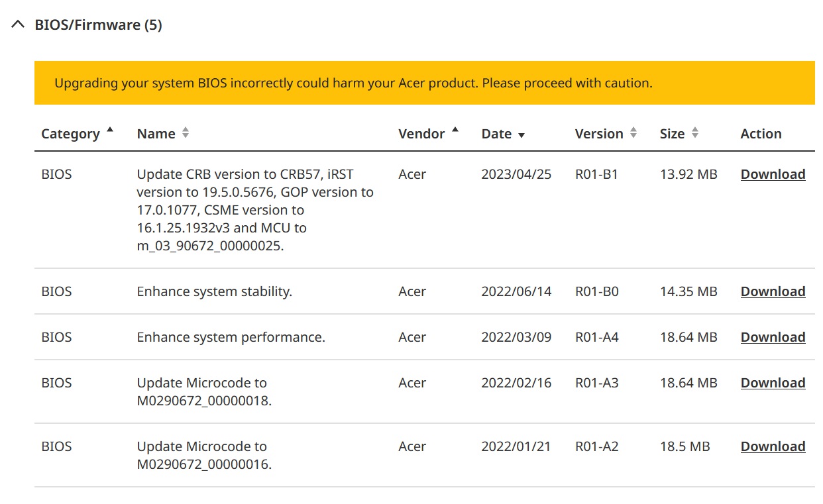Sort table by Size column
This screenshot has height=504, width=823.
pos(679,133)
